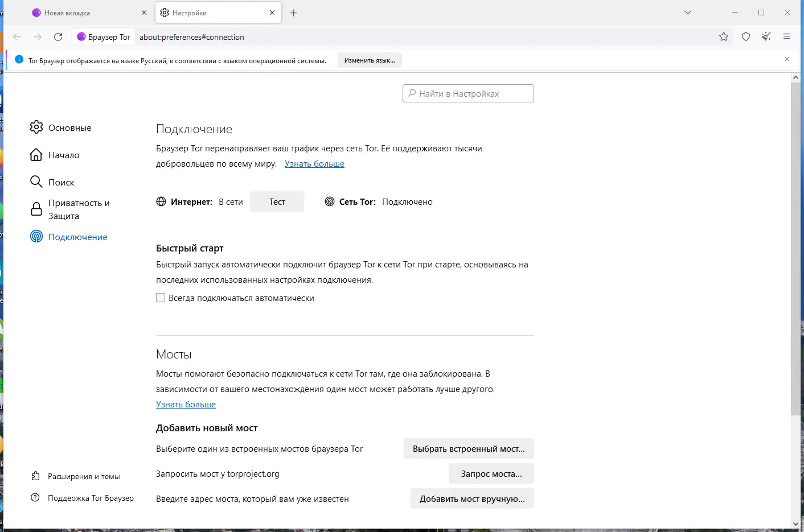Click Добавить мост вручную button
This screenshot has height=532, width=804.
tap(472, 499)
